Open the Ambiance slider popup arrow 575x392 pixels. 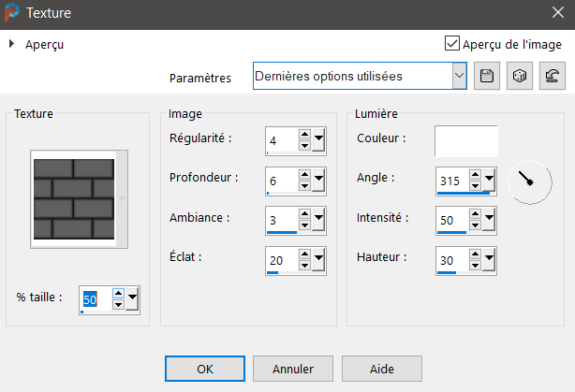tap(319, 220)
